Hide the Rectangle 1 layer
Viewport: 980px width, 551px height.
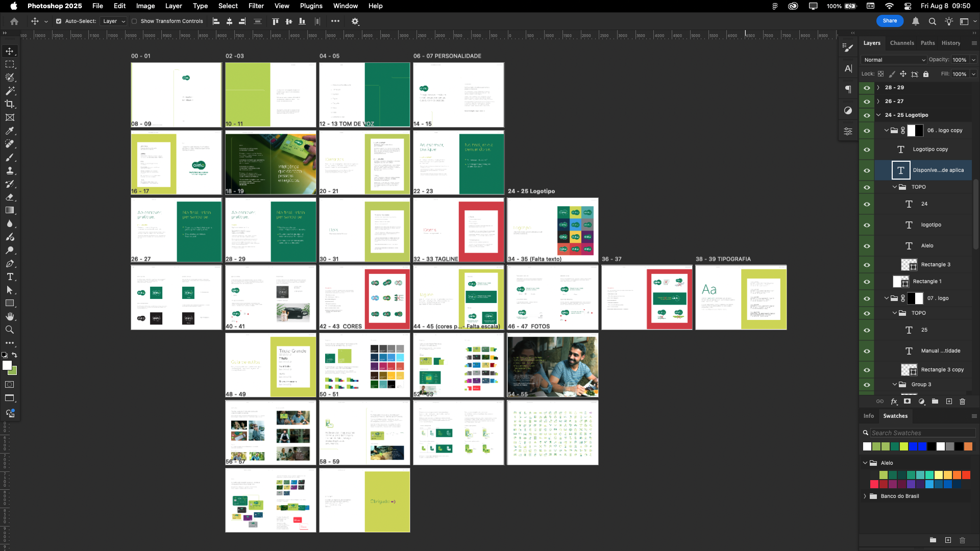click(x=867, y=282)
